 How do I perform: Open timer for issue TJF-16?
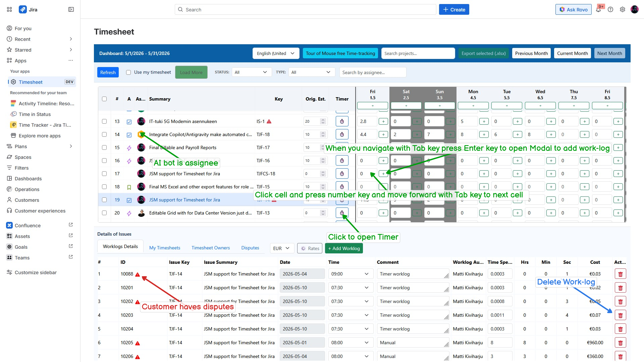coord(342,161)
